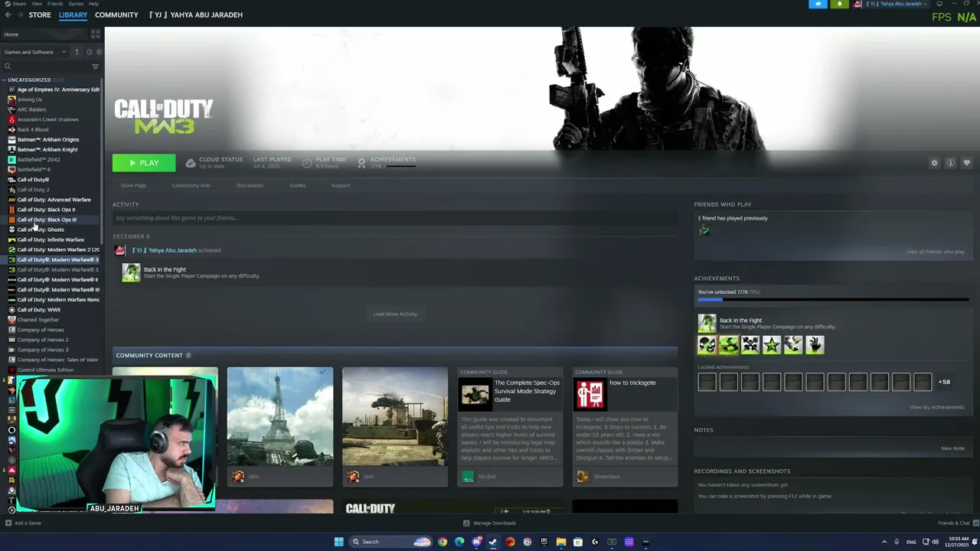The height and width of the screenshot is (551, 980).
Task: Open File Explorer from taskbar
Action: coord(561,542)
